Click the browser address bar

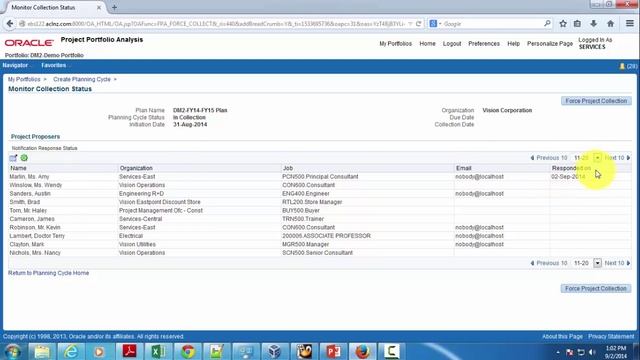[x=216, y=24]
